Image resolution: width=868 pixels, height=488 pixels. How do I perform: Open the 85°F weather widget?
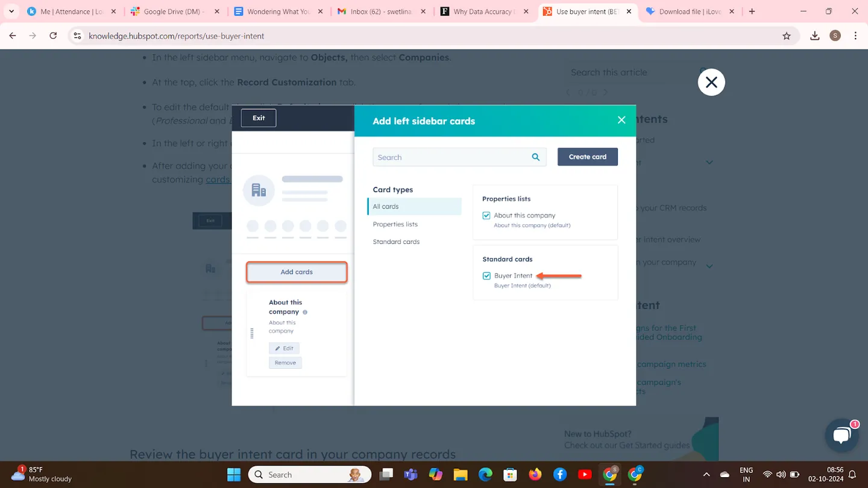coord(42,474)
